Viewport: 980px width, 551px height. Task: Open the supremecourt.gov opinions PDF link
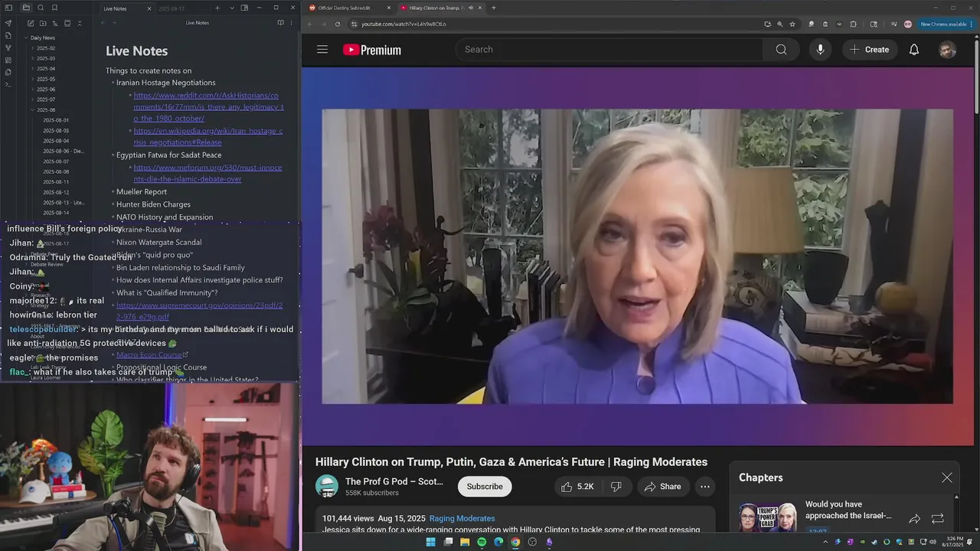tap(199, 311)
